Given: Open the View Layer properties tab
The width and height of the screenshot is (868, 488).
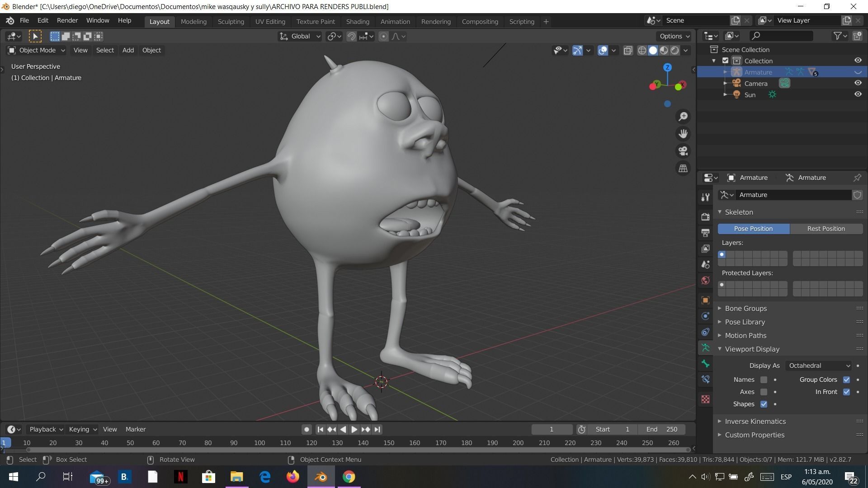Looking at the screenshot, I should (x=705, y=249).
